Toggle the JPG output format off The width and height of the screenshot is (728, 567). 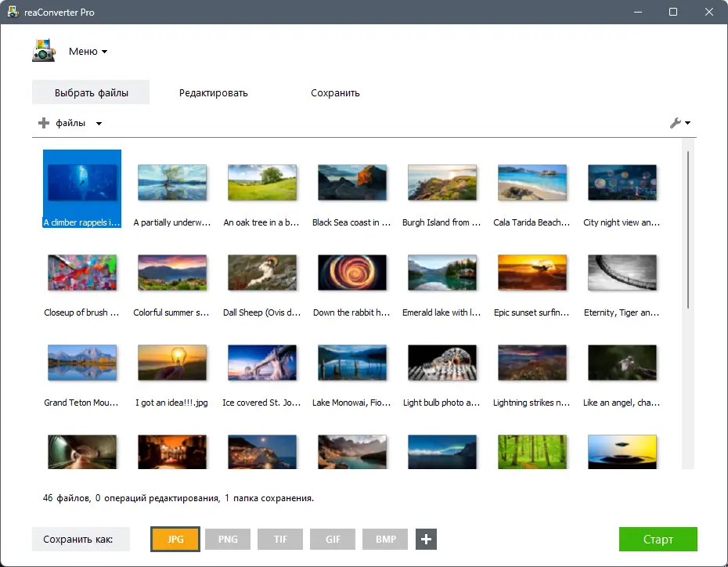[x=175, y=539]
